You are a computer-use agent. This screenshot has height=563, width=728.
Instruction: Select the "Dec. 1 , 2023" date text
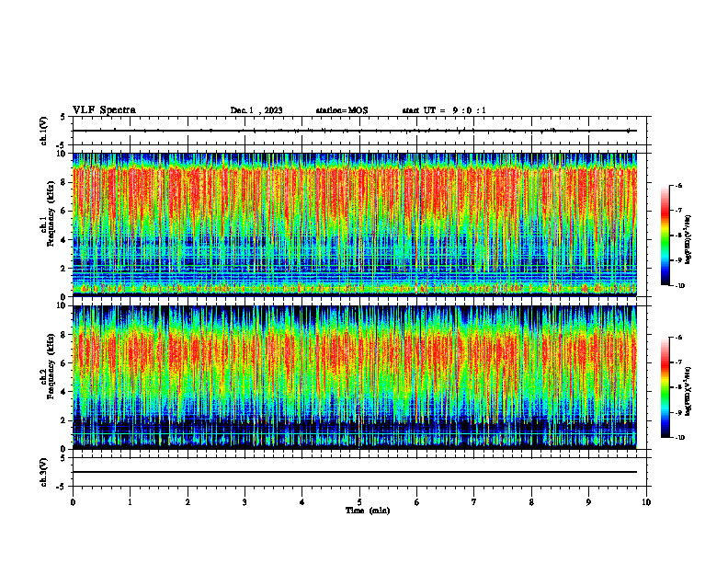(256, 110)
